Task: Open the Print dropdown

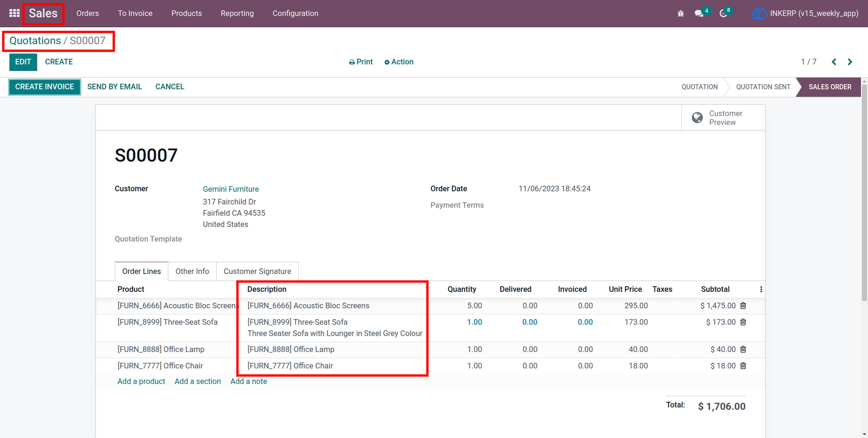Action: [361, 62]
